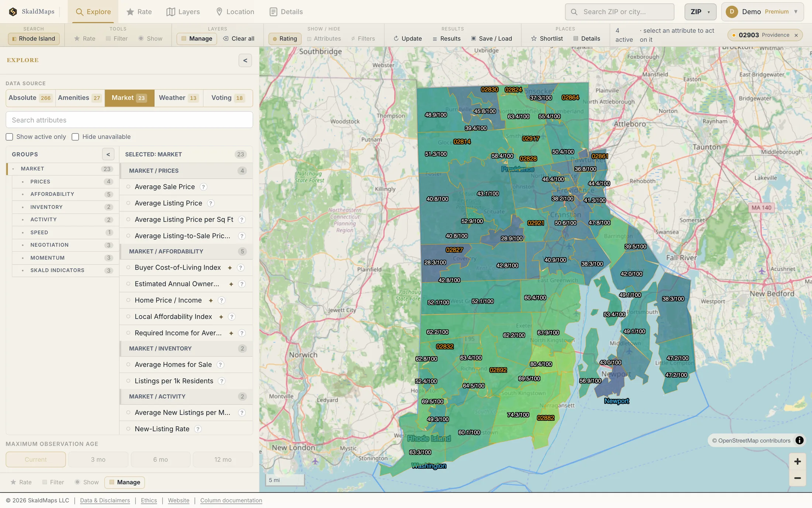Select the Amenities data source tab
The image size is (812, 508).
pyautogui.click(x=80, y=98)
